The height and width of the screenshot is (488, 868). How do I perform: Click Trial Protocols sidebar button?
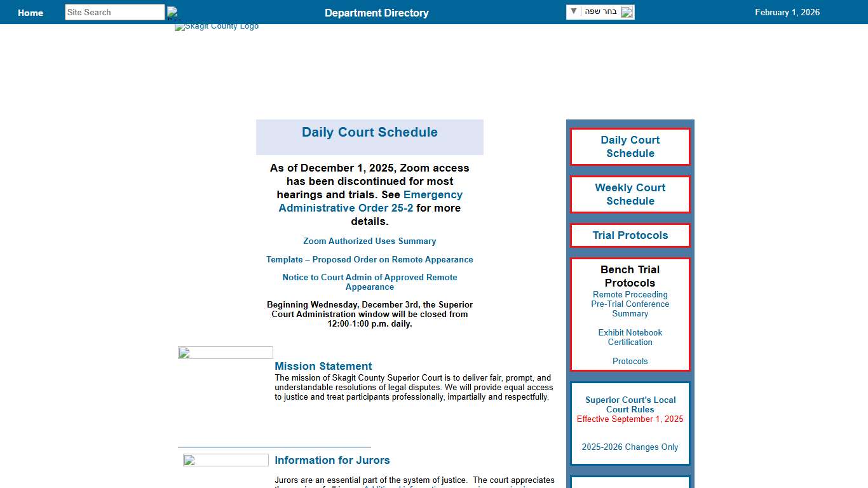630,235
